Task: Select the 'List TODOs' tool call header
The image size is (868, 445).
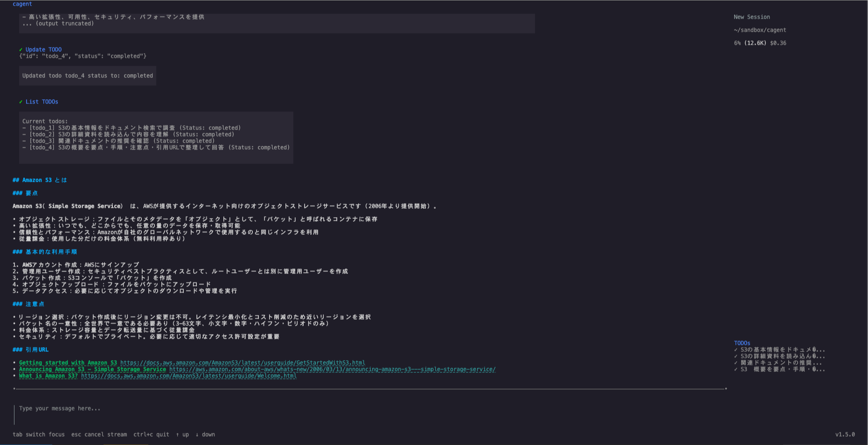Action: tap(42, 102)
